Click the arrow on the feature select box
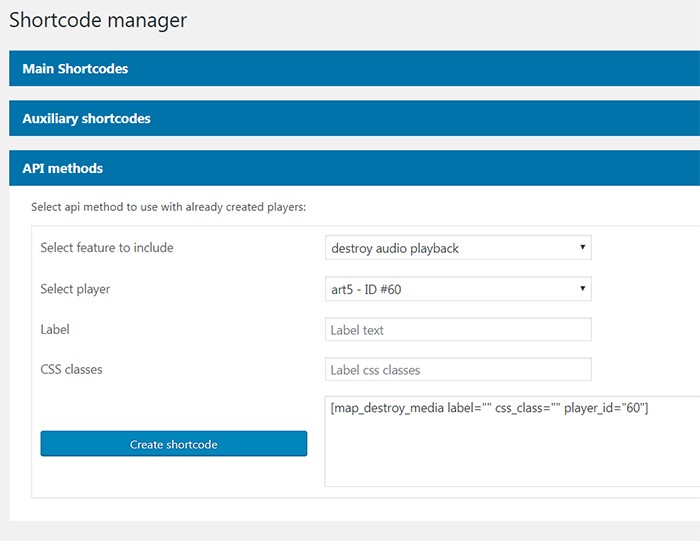700x541 pixels. coord(583,248)
